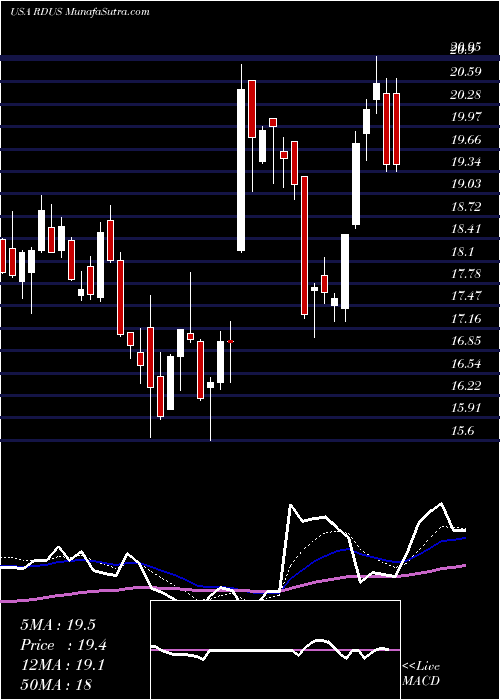500x700 pixels.
Task: Click the long red candle falling to 17.3
Action: 304,246
